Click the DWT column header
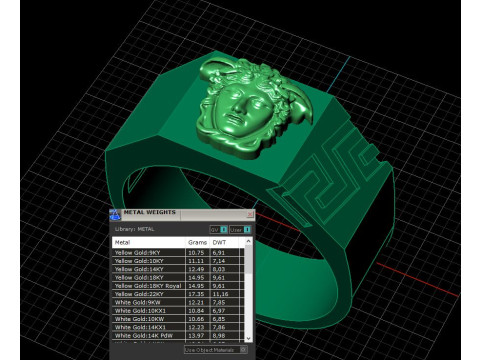 (x=224, y=243)
